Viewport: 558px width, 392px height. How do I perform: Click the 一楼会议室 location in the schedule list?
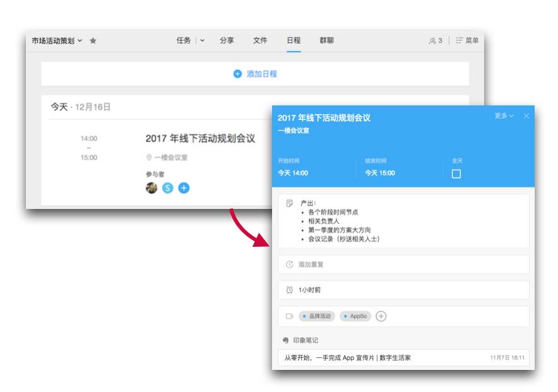pyautogui.click(x=171, y=157)
